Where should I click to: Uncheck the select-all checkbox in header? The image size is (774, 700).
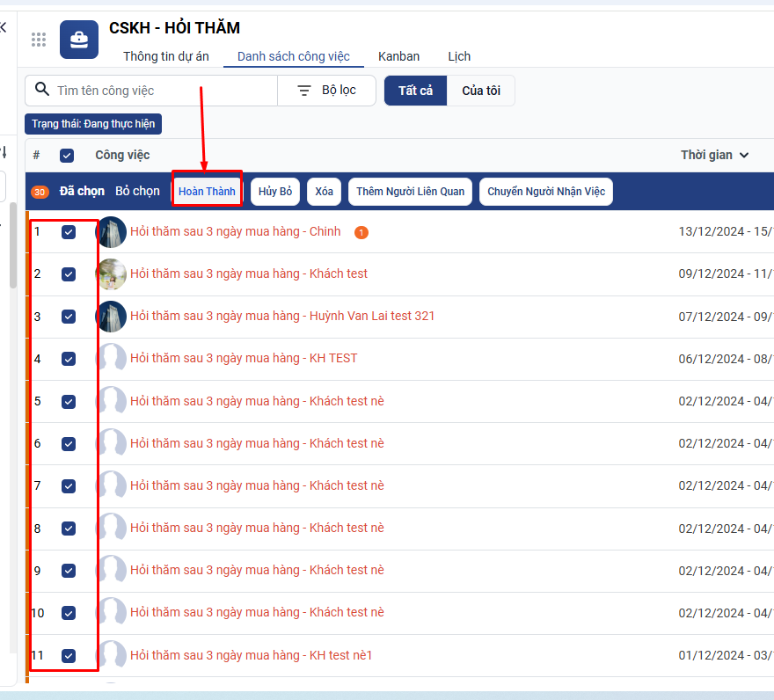(67, 156)
